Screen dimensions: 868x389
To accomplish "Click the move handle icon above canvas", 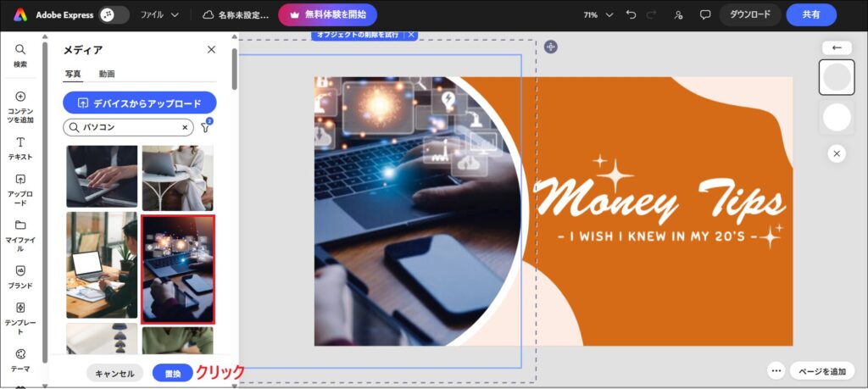I will (551, 47).
